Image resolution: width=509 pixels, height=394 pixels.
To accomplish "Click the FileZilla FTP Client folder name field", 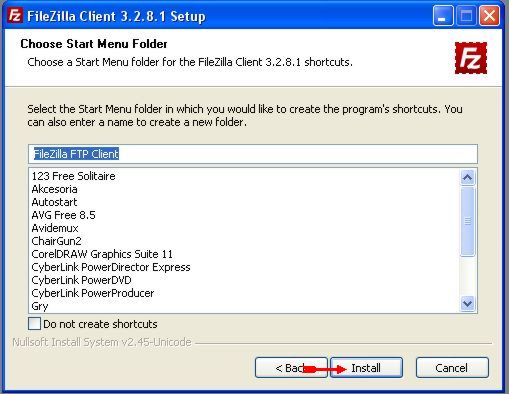I will point(253,154).
